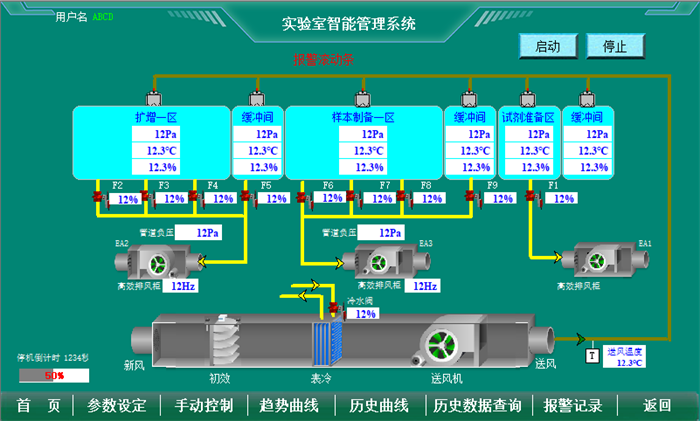The height and width of the screenshot is (421, 700).
Task: Click the F2 red damper valve
Action: [99, 198]
